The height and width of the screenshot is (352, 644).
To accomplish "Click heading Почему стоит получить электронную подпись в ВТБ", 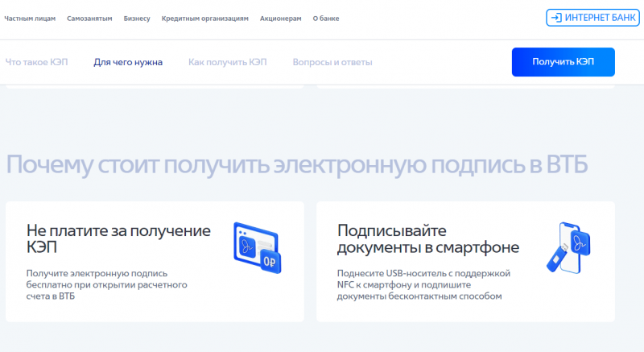I will point(297,164).
